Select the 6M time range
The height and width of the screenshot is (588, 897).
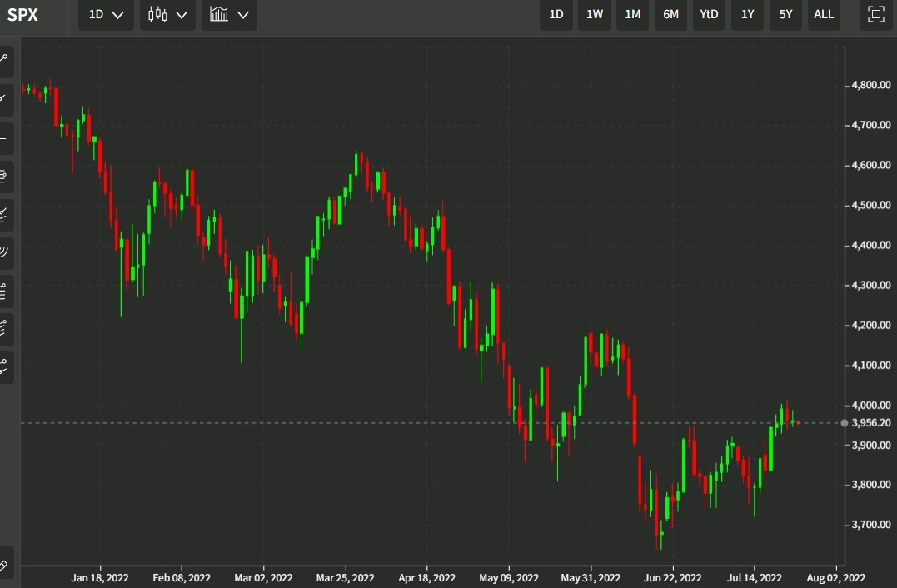670,15
